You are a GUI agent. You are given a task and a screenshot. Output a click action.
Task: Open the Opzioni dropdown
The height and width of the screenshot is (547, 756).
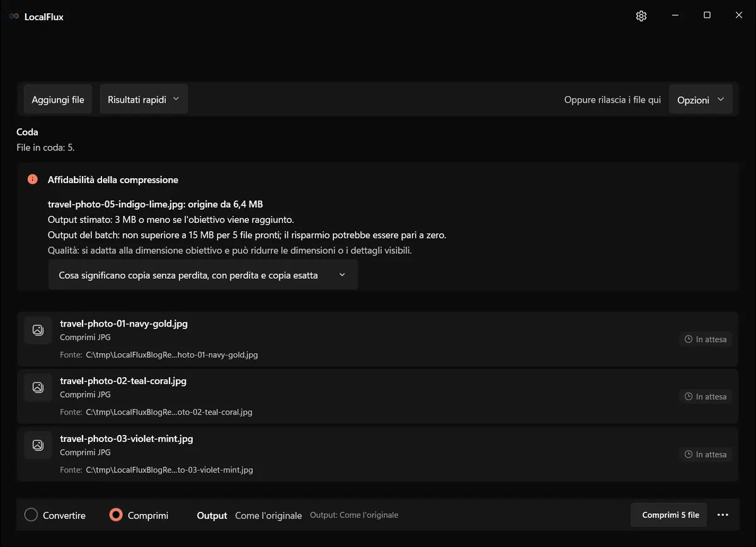[701, 99]
